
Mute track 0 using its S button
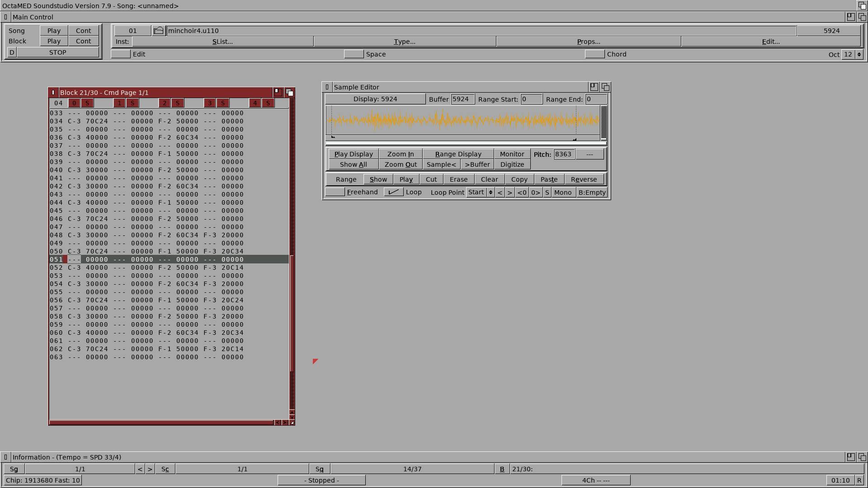tap(87, 103)
